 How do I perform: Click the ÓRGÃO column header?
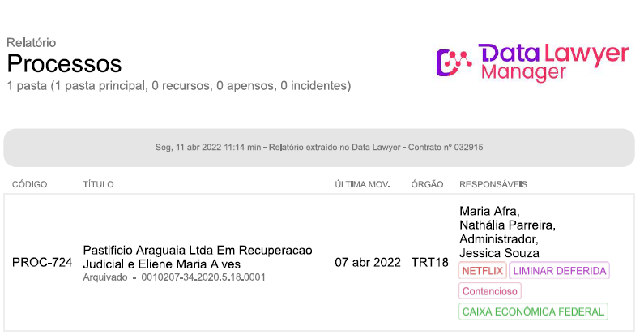tap(427, 185)
